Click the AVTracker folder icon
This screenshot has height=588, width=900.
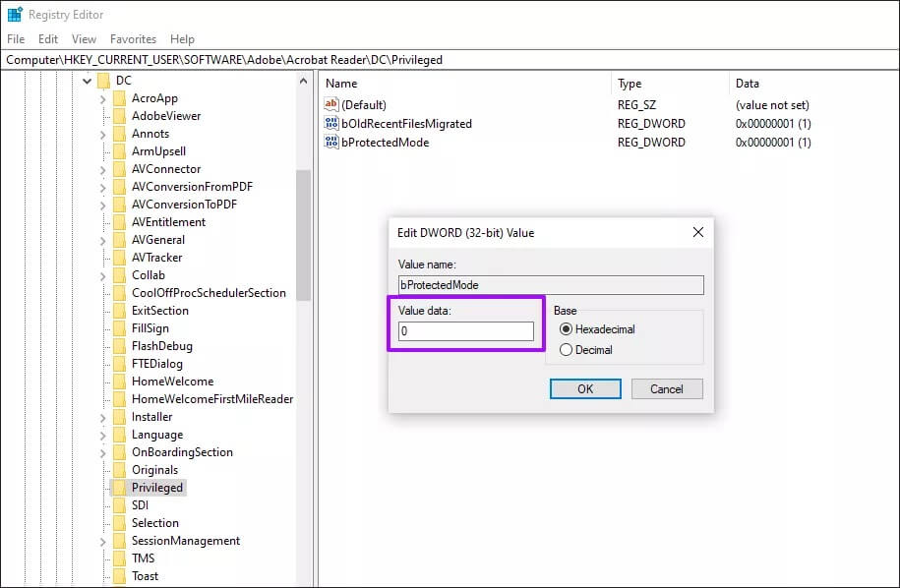[119, 258]
